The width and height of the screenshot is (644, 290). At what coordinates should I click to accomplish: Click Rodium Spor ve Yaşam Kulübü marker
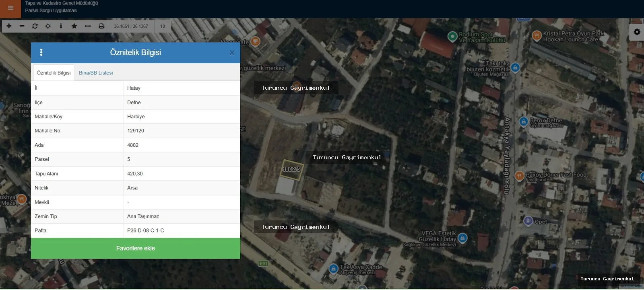tap(453, 36)
